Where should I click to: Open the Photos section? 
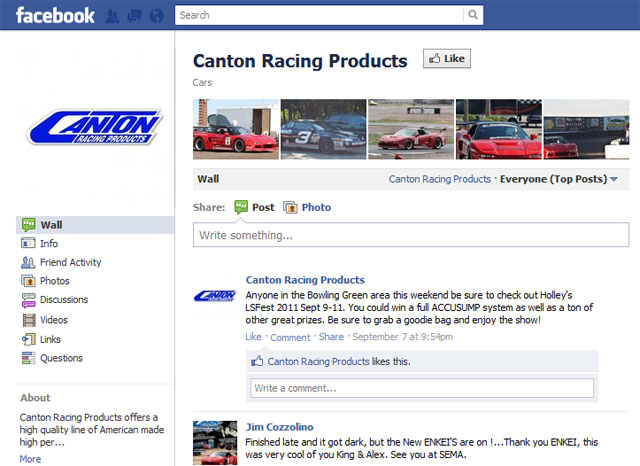pyautogui.click(x=55, y=281)
